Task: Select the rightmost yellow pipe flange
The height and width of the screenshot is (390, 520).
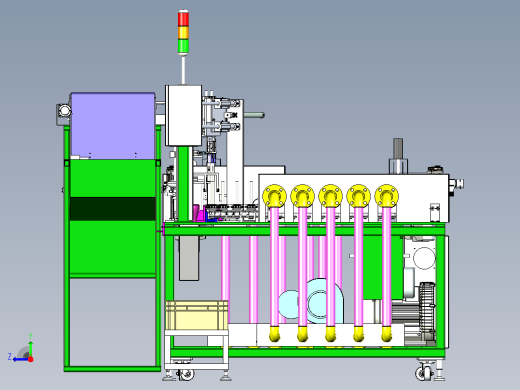Action: pyautogui.click(x=387, y=196)
